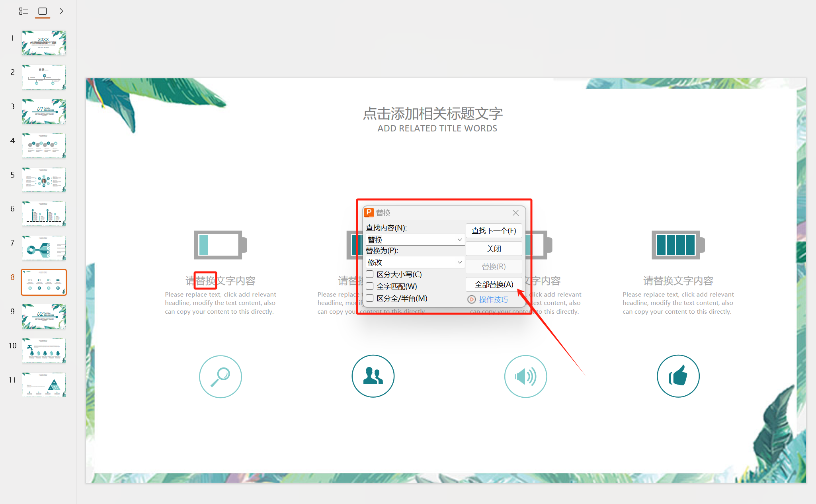816x504 pixels.
Task: Click the thumbs-up icon on the slide
Action: [x=678, y=376]
